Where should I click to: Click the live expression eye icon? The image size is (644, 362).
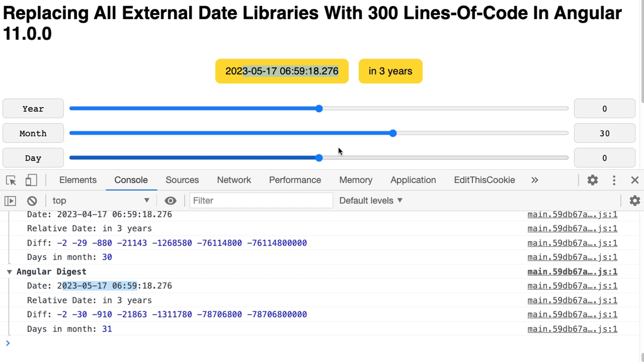[x=170, y=201]
